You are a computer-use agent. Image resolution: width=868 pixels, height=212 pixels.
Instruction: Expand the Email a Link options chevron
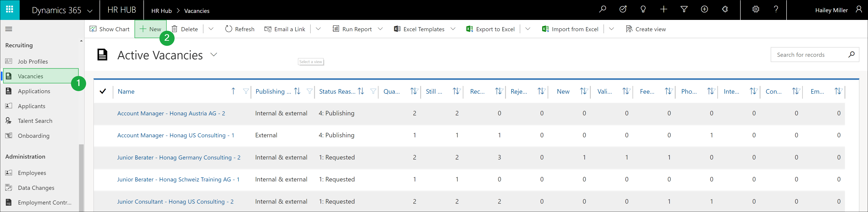pyautogui.click(x=318, y=29)
